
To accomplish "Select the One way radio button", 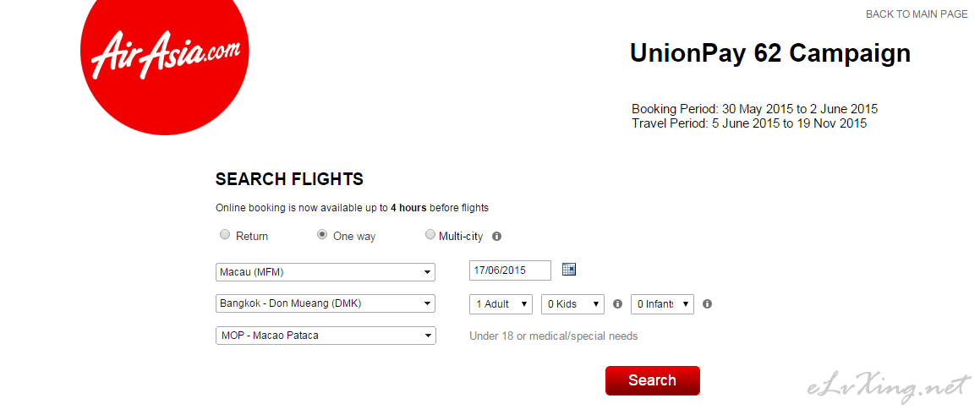I will pyautogui.click(x=322, y=235).
